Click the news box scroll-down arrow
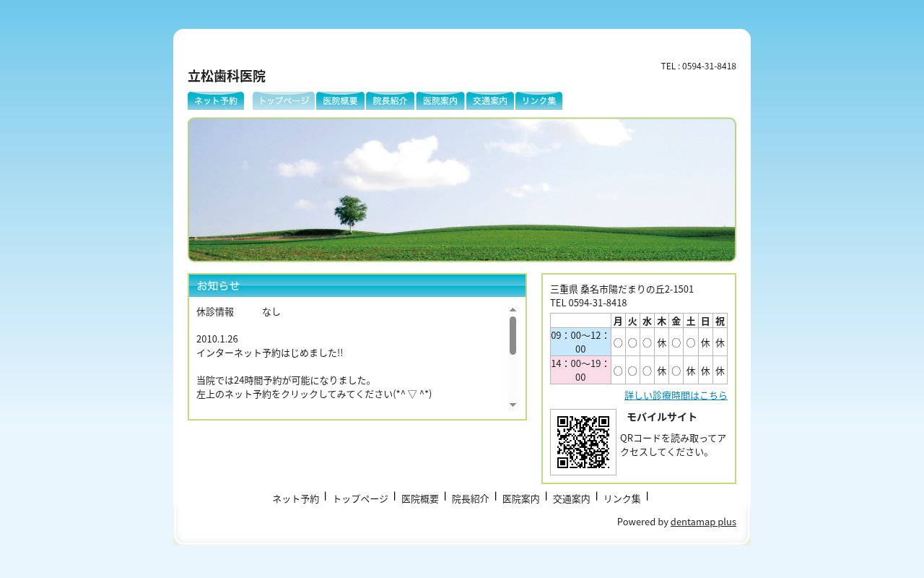924x578 pixels. [x=513, y=405]
